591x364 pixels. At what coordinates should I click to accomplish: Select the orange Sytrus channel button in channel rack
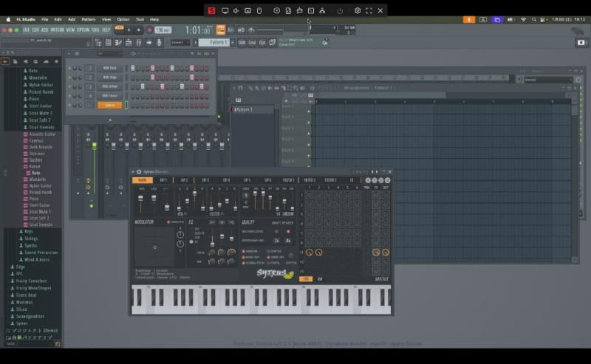(109, 106)
